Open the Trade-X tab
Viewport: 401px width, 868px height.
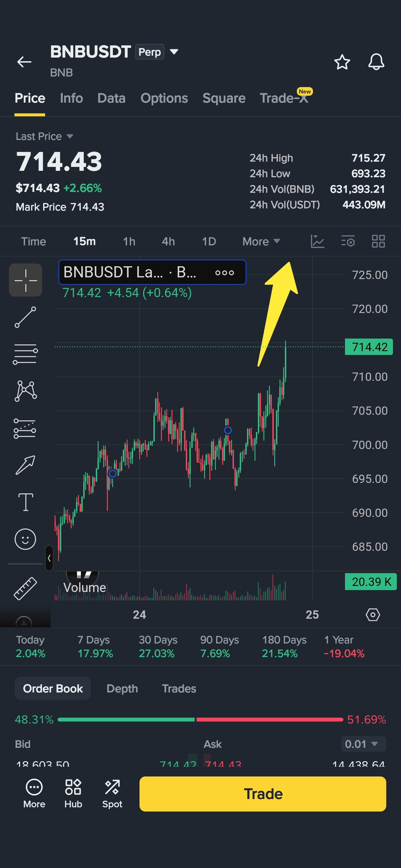click(284, 98)
